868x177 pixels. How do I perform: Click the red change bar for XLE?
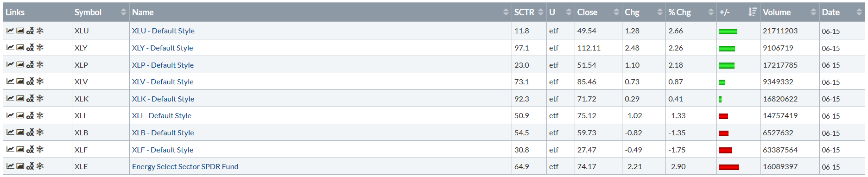729,167
